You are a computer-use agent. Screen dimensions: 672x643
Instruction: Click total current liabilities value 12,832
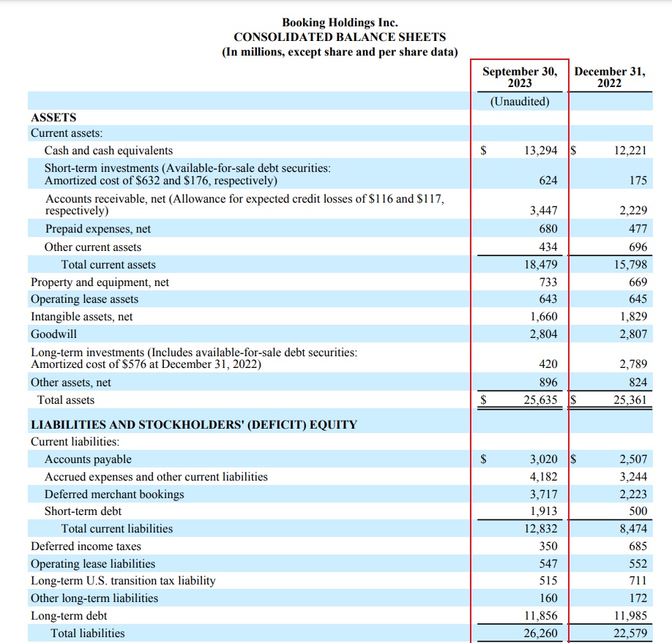pyautogui.click(x=540, y=529)
